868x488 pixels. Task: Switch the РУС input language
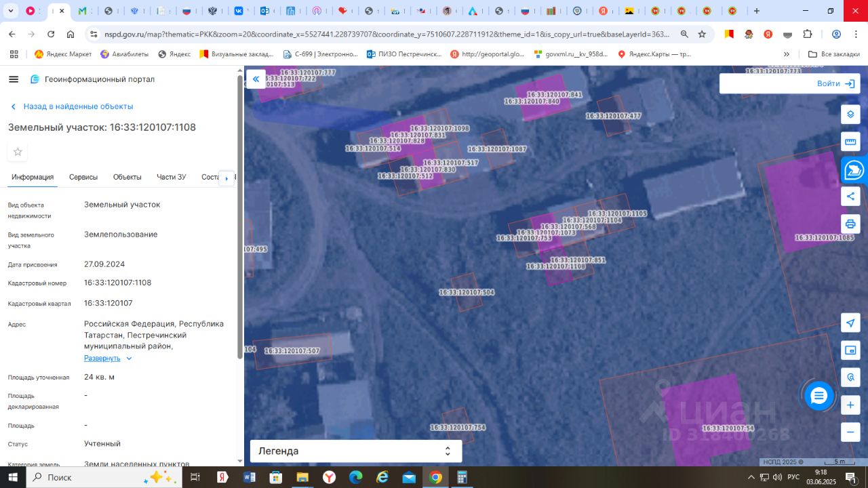793,477
